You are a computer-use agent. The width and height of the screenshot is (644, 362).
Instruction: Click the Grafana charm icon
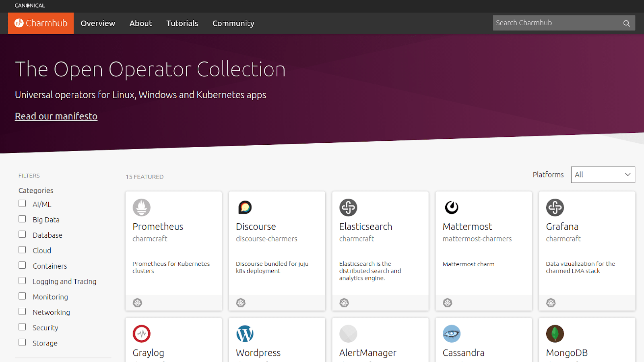point(555,208)
